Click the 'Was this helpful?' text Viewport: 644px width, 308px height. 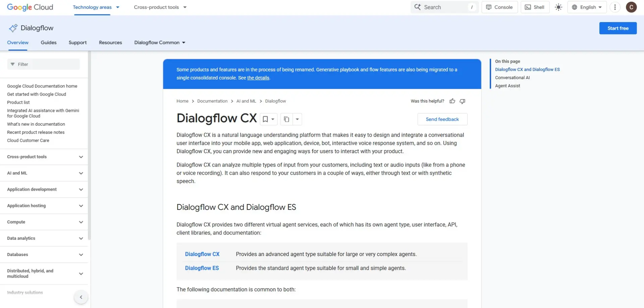pyautogui.click(x=427, y=101)
